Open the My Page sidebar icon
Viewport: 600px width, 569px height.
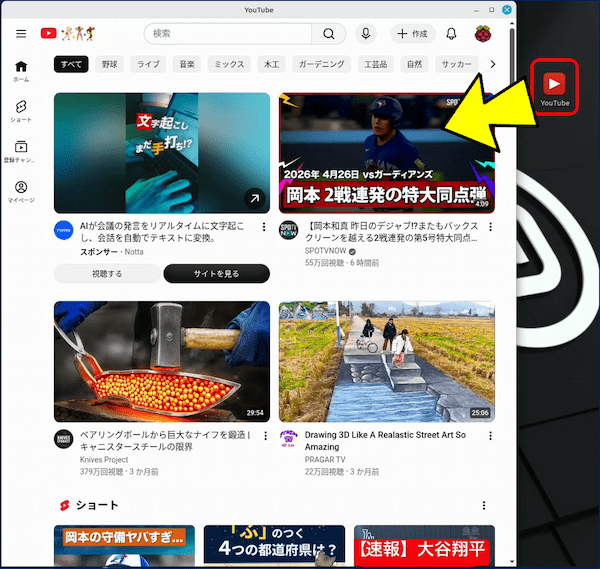tap(21, 191)
